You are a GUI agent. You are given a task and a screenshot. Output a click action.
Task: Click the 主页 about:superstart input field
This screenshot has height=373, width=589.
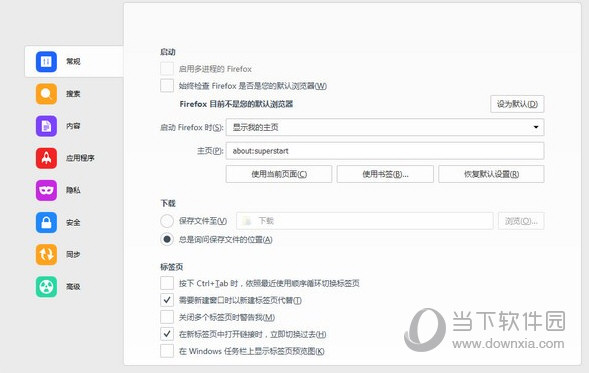click(385, 151)
